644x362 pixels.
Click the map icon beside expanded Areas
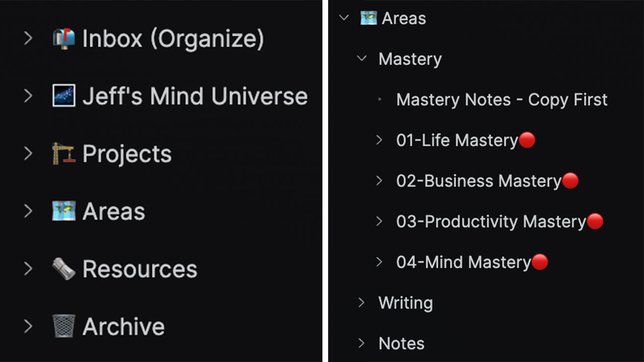pyautogui.click(x=369, y=18)
